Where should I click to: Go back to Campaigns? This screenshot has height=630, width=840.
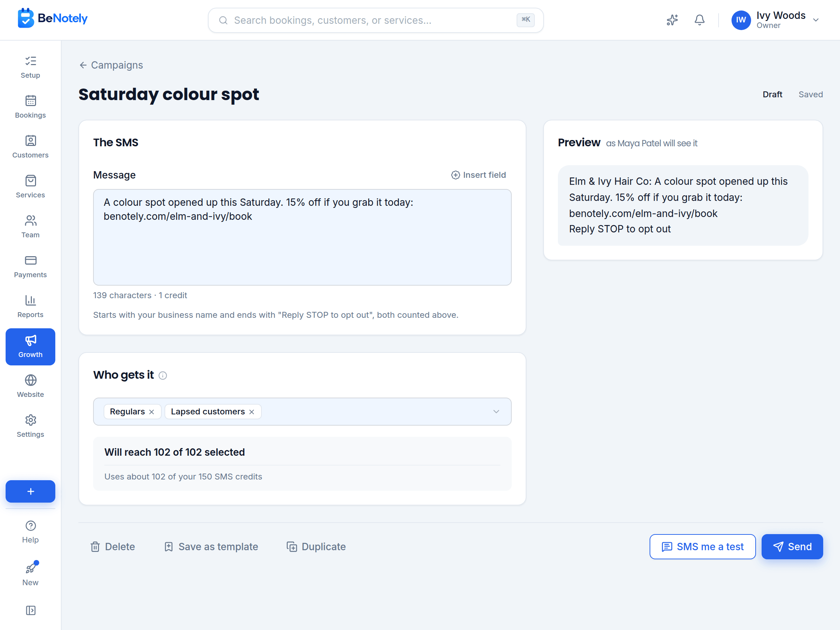pyautogui.click(x=111, y=65)
